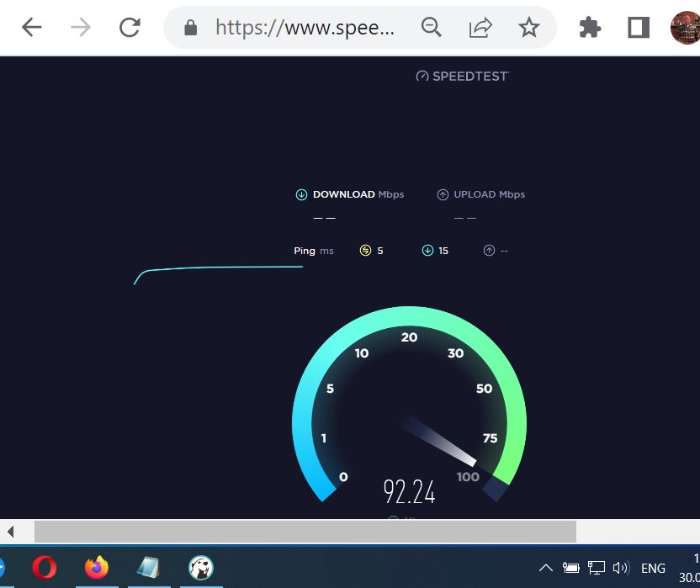Toggle the browser side panel
The height and width of the screenshot is (588, 700).
(639, 28)
